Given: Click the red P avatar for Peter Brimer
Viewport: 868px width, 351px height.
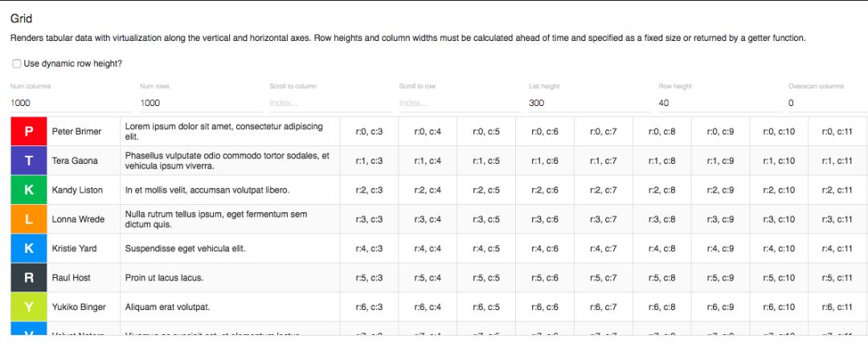Looking at the screenshot, I should click(x=30, y=131).
